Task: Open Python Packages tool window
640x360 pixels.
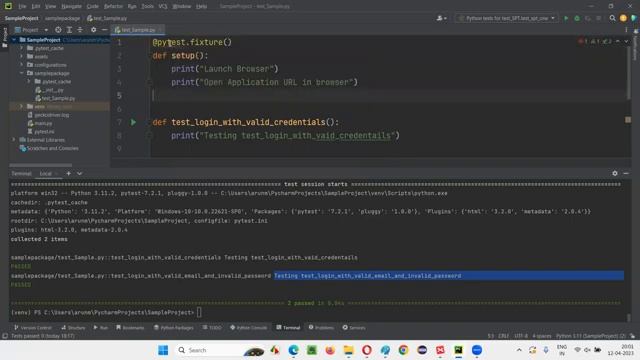Action: [173, 327]
